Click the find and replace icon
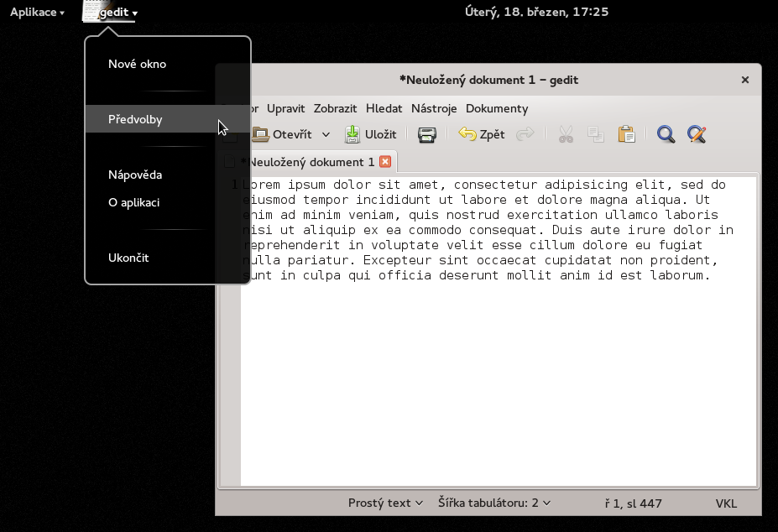778x532 pixels. (x=697, y=134)
